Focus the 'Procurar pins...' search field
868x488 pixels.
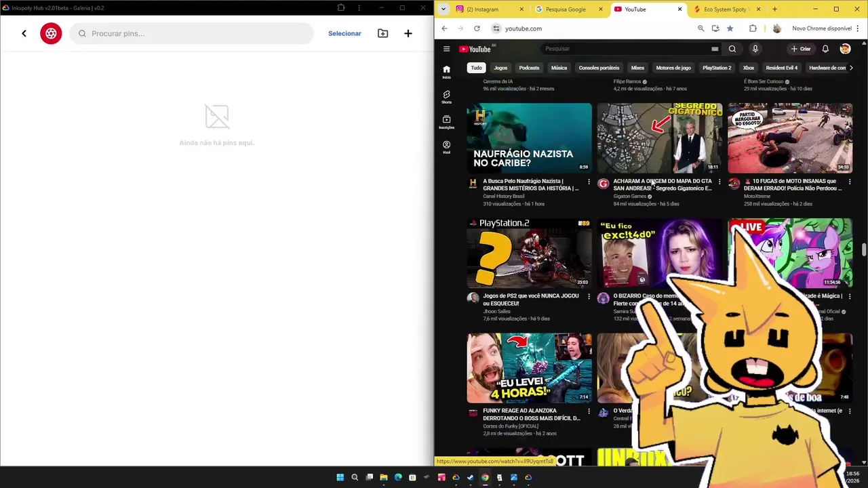[x=191, y=33]
